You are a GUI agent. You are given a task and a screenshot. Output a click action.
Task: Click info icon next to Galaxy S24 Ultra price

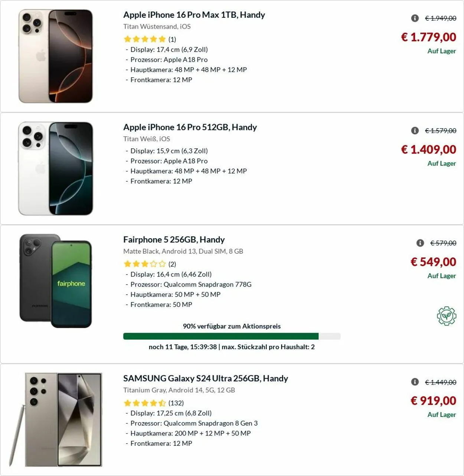[x=415, y=382]
